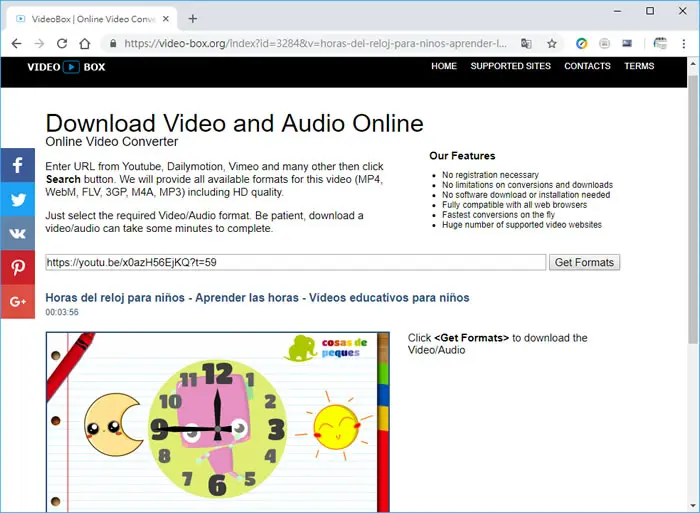
Task: Pin this page with Pinterest icon
Action: (17, 267)
